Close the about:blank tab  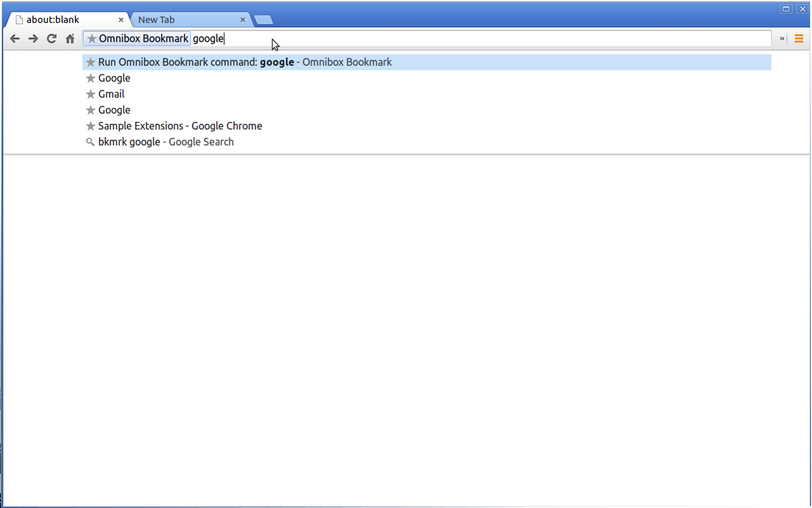(x=121, y=20)
